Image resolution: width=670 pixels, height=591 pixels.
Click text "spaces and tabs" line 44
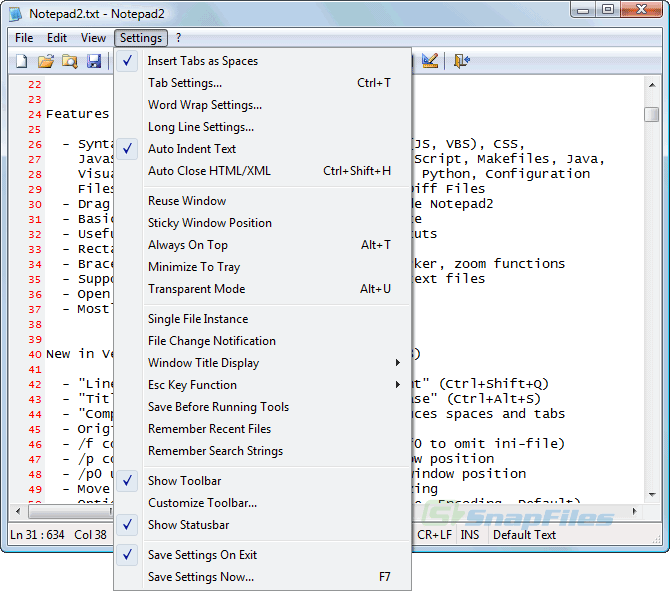pyautogui.click(x=505, y=414)
